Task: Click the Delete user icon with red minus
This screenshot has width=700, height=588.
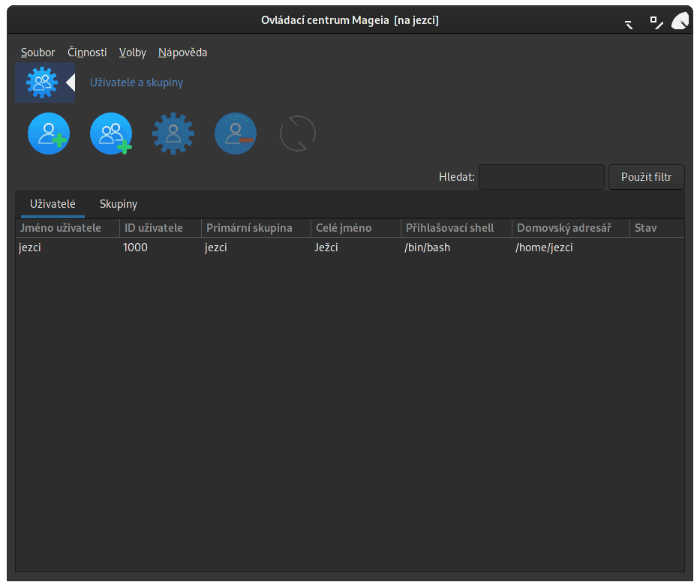Action: [x=235, y=133]
